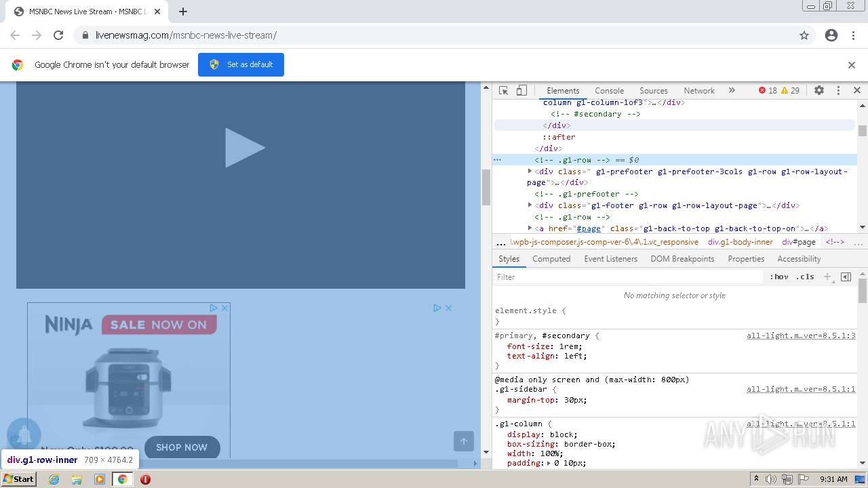Open the Properties tab
The width and height of the screenshot is (868, 488).
point(746,259)
